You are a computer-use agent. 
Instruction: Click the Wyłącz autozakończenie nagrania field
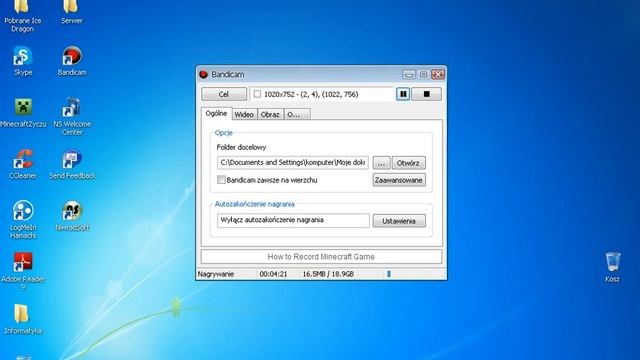pos(293,220)
